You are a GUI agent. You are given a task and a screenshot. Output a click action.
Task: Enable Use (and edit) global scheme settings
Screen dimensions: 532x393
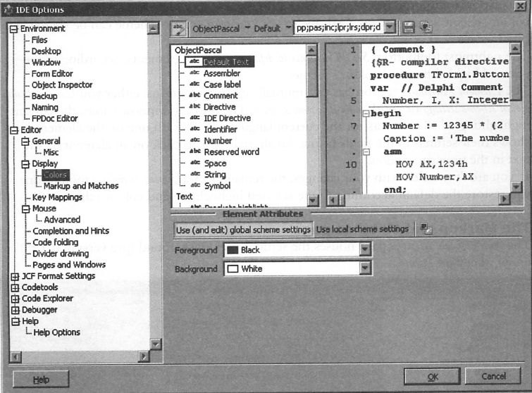243,229
